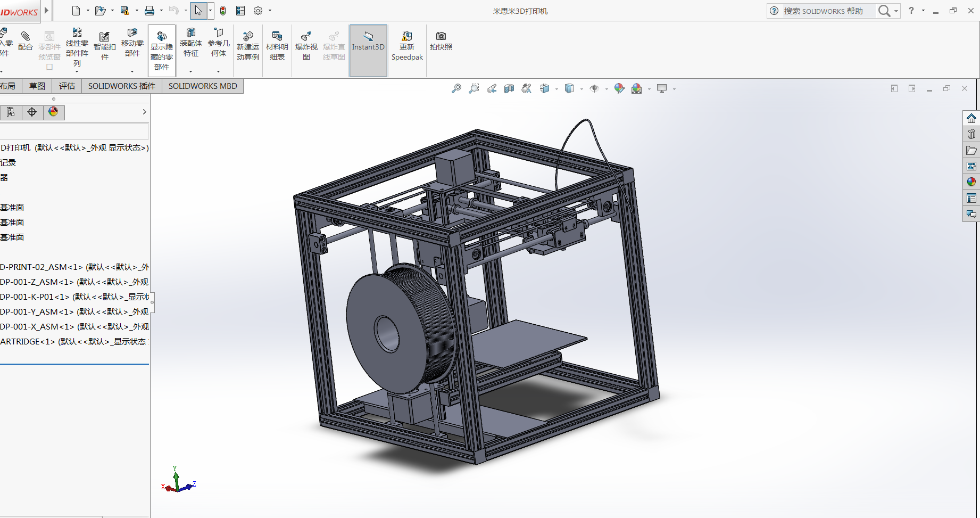Click 更新 Speedpak button
Image resolution: width=980 pixels, height=518 pixels.
pos(407,46)
